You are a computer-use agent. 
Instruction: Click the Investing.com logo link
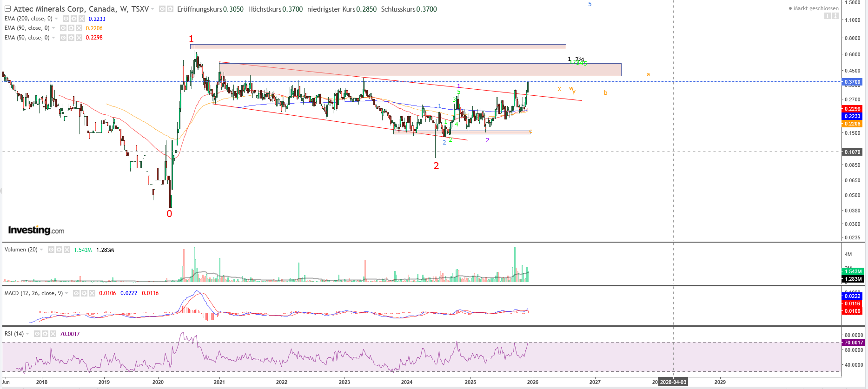36,230
